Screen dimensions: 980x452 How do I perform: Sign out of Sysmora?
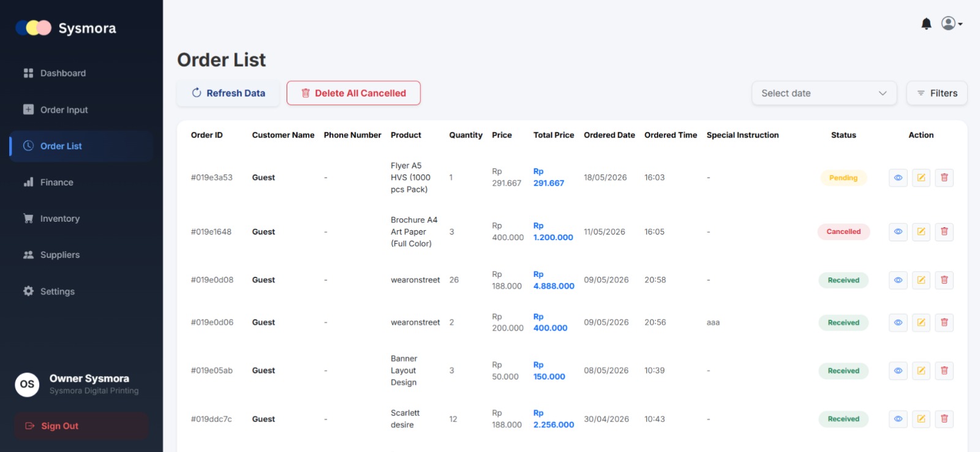[x=81, y=426]
